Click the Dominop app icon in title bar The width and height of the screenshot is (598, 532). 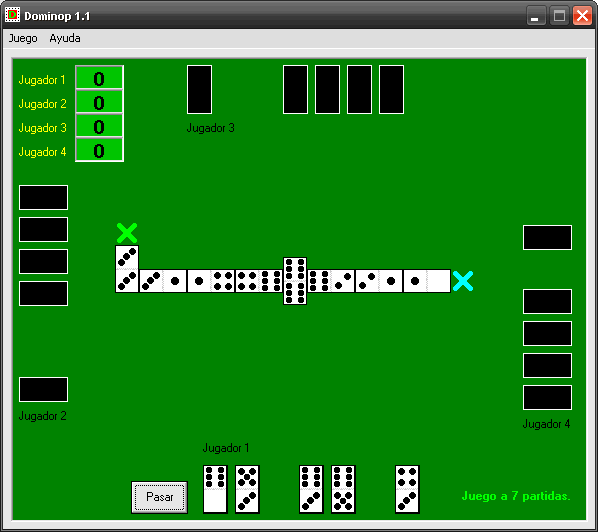pos(12,15)
